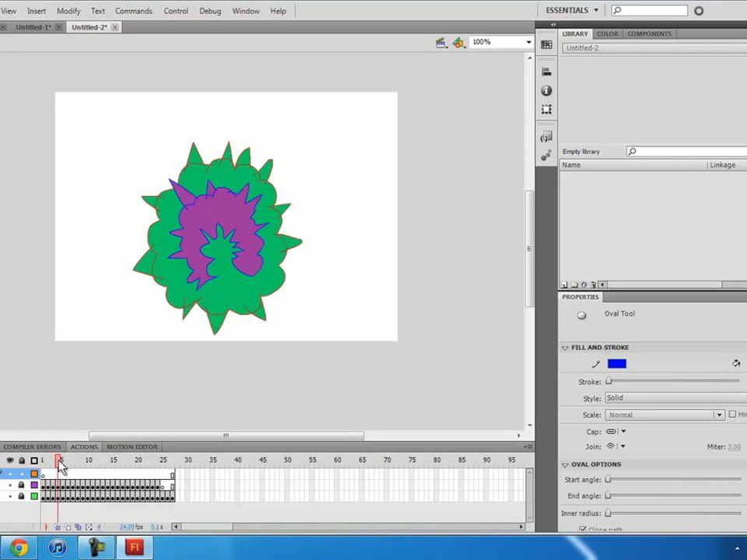Click the New Symbol icon in Library
The image size is (747, 560).
point(565,285)
